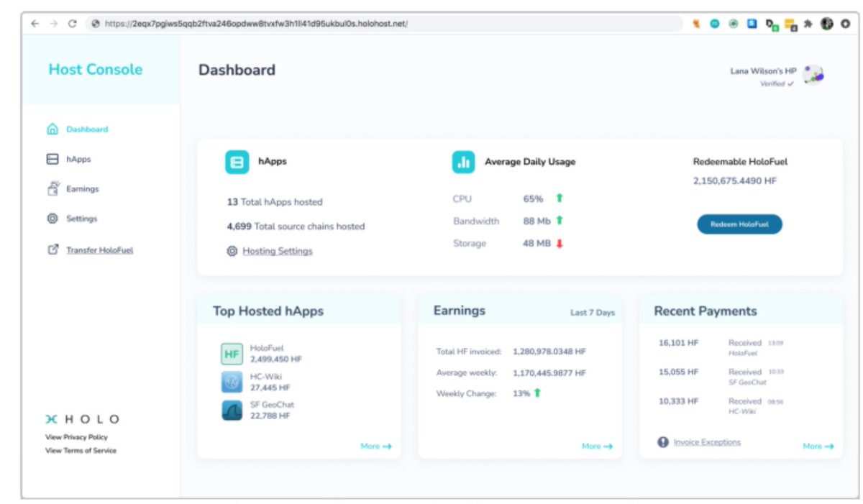
Task: Click the red Storage down arrow
Action: coord(559,244)
